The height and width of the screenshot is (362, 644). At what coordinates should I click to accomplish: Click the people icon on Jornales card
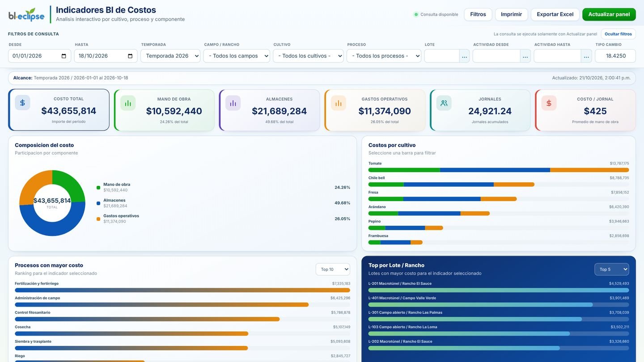(444, 103)
